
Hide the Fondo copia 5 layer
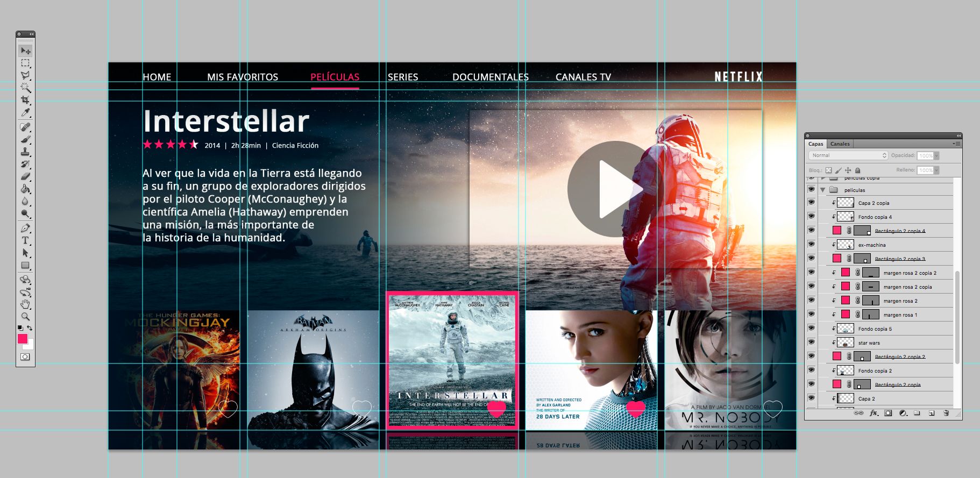(x=811, y=328)
